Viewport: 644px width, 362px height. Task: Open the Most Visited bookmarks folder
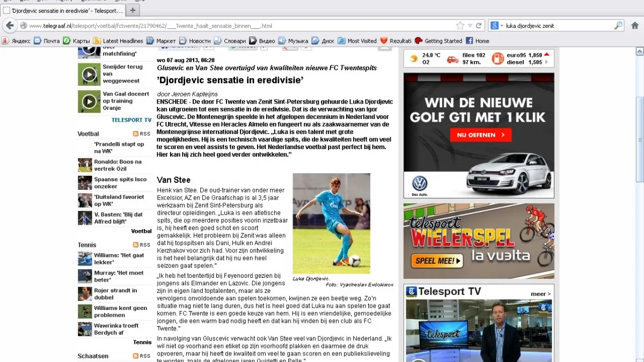pos(357,41)
